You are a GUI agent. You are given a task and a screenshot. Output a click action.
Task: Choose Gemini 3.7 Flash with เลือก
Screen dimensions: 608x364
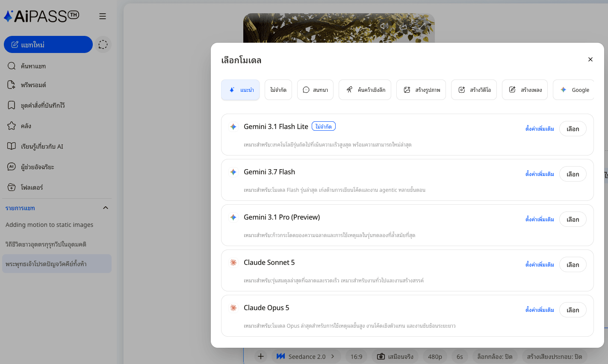(x=573, y=174)
